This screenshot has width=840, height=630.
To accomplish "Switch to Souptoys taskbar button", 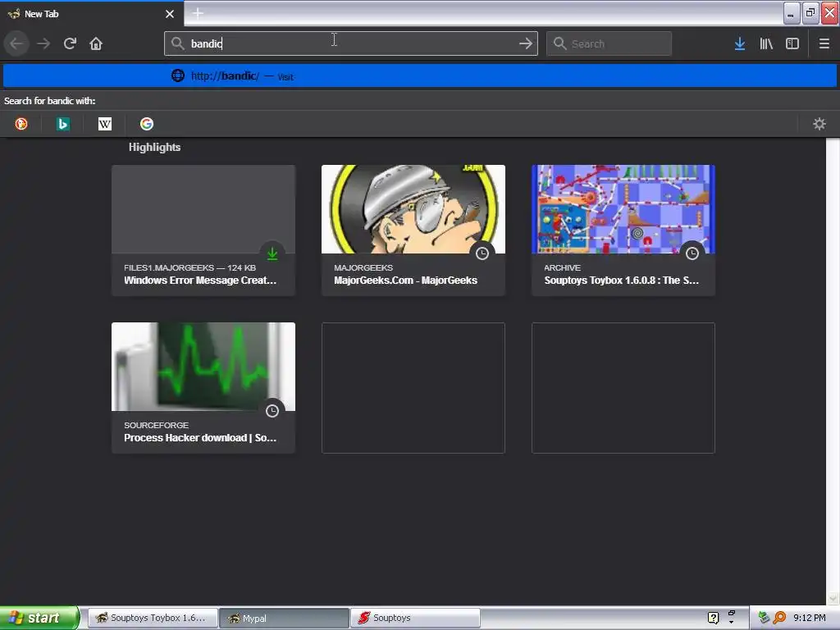I will (415, 619).
